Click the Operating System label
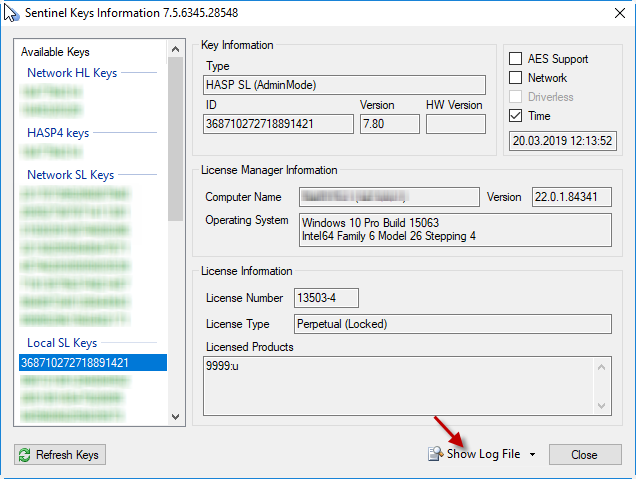 (247, 220)
